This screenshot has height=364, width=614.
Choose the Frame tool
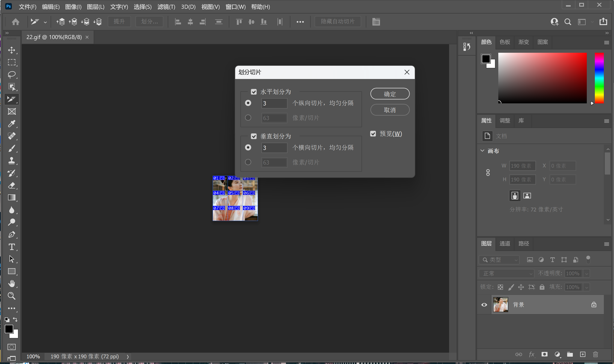click(12, 112)
